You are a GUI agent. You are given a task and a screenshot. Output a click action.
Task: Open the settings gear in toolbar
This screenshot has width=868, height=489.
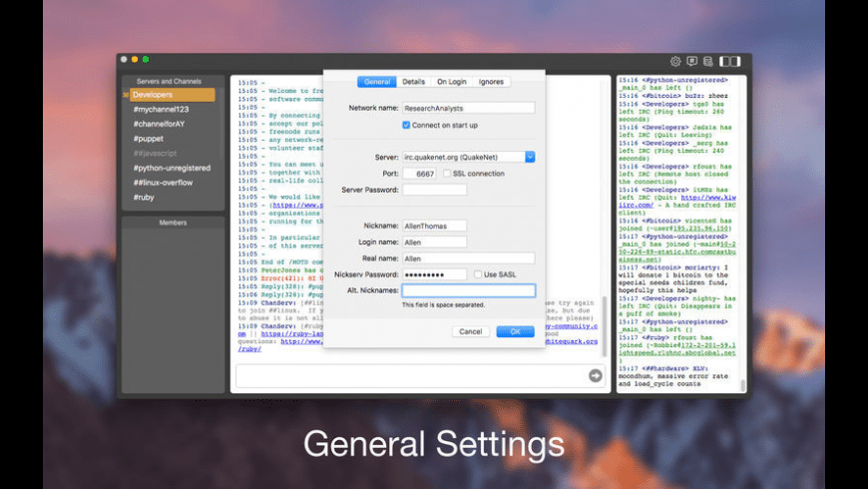coord(675,61)
